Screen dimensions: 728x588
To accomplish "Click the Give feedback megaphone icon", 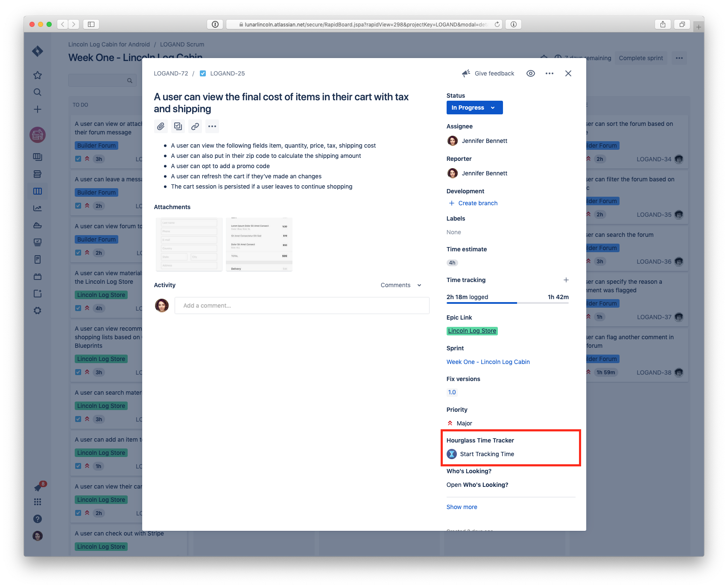I will 466,73.
